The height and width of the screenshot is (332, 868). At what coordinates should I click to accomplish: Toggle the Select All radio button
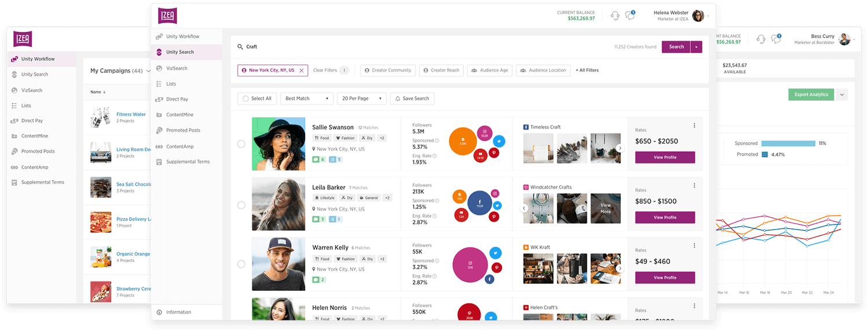click(x=246, y=99)
